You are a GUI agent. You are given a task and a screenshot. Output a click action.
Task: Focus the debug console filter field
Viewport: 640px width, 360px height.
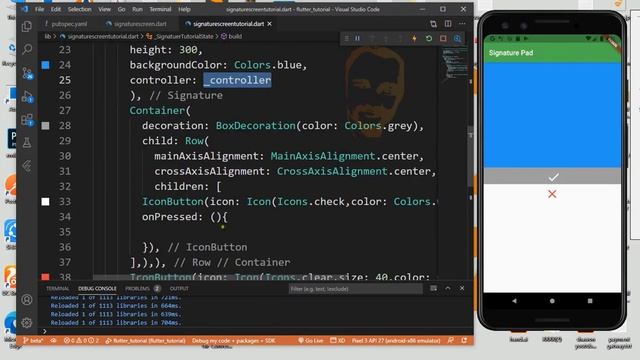[356, 289]
